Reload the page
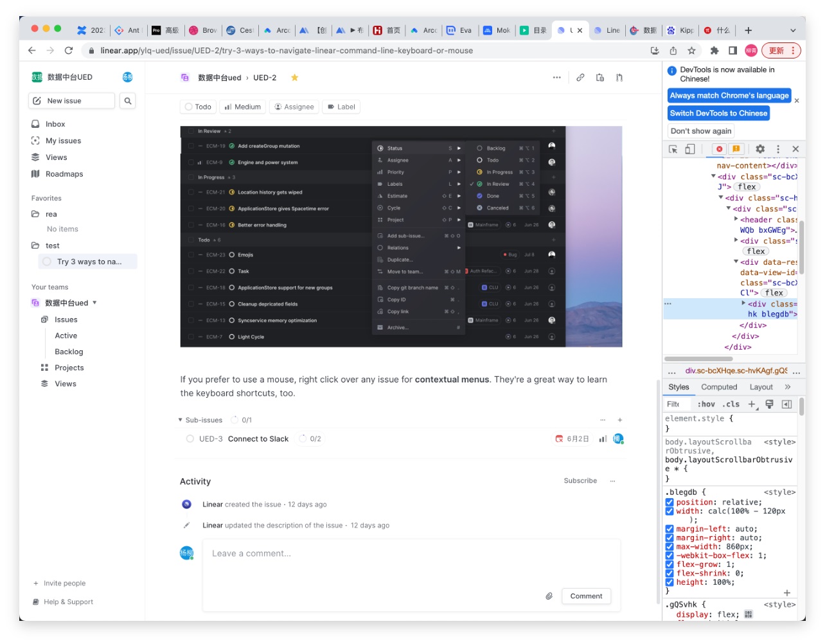This screenshot has width=825, height=644. coord(69,50)
